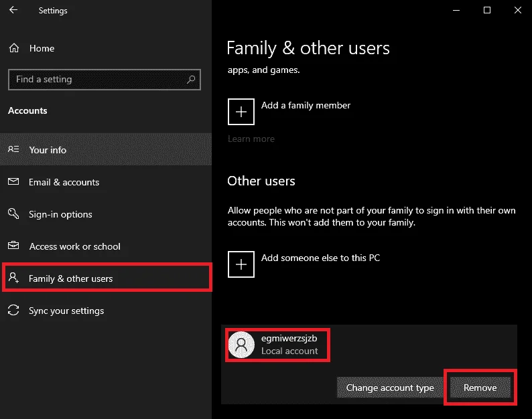Go back using the Settings back arrow

tap(13, 10)
